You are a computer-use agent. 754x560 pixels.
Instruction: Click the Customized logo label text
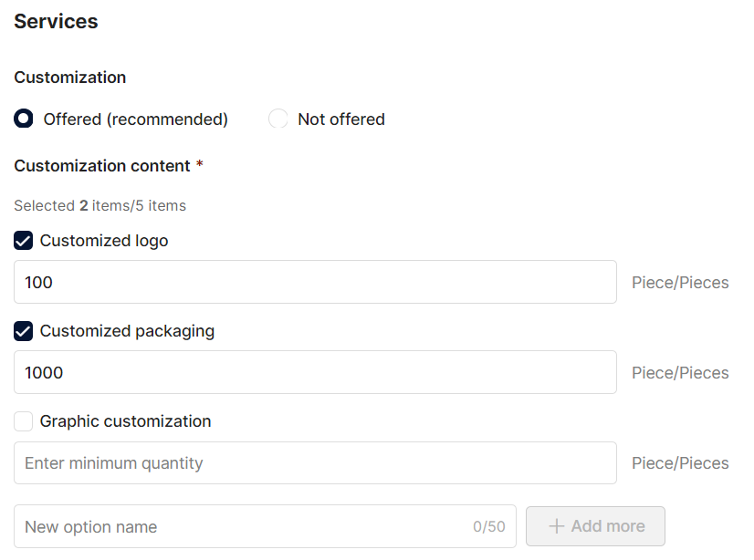[x=104, y=241]
